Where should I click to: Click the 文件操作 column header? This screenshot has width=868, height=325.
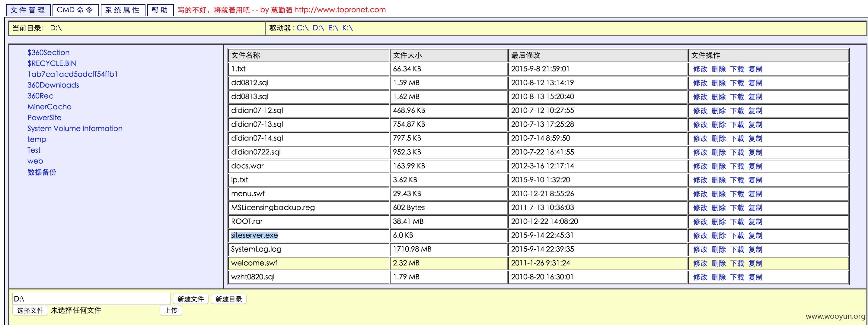pyautogui.click(x=768, y=55)
